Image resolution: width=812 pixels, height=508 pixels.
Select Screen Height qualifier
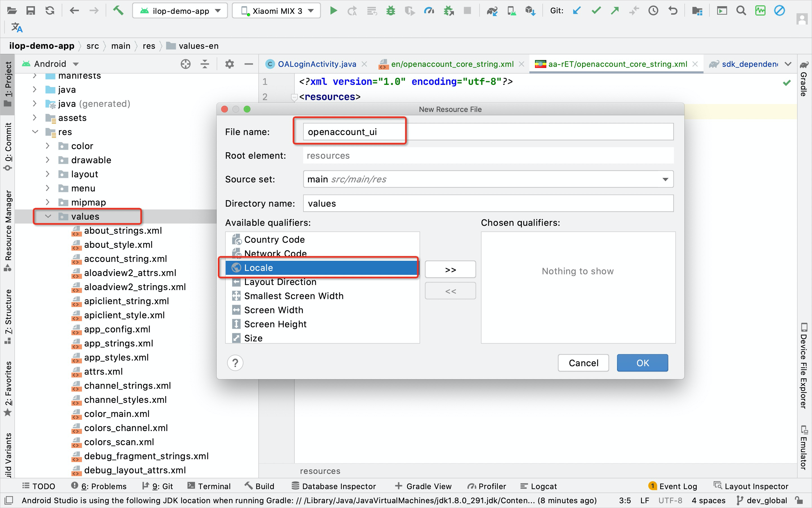[x=322, y=324]
